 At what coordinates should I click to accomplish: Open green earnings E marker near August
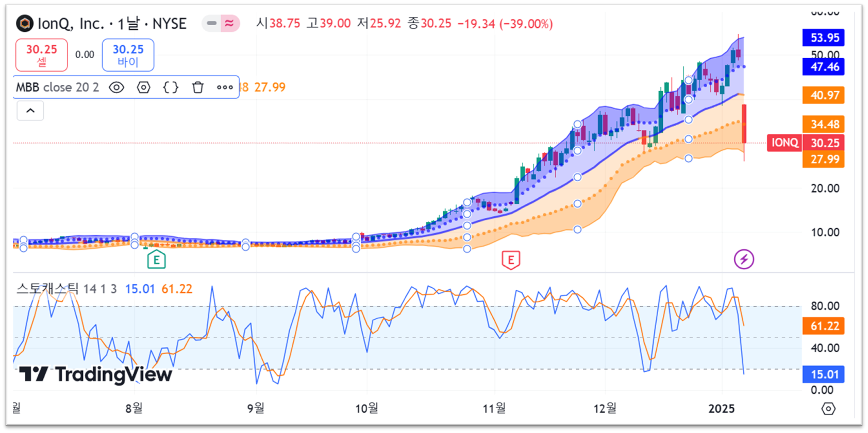156,259
